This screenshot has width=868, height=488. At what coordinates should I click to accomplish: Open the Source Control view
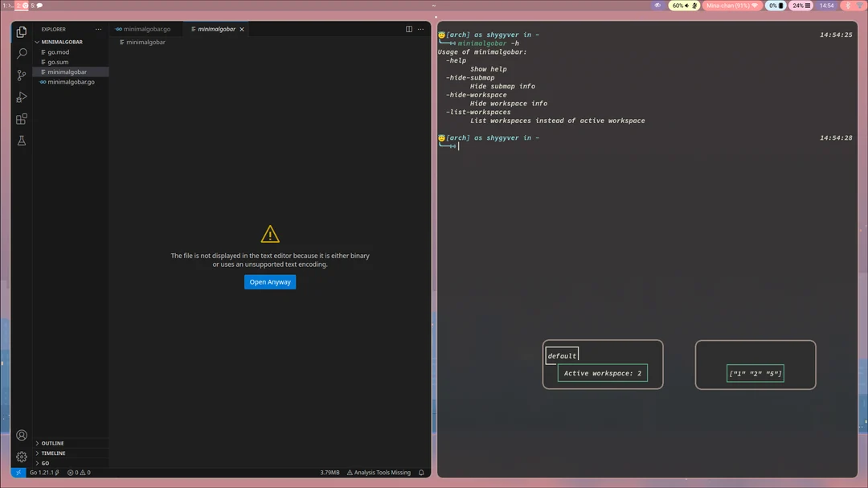[x=21, y=75]
